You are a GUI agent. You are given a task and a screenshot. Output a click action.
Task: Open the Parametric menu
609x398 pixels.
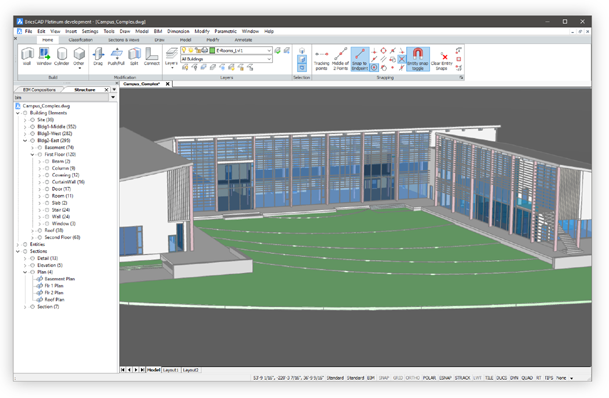click(225, 31)
